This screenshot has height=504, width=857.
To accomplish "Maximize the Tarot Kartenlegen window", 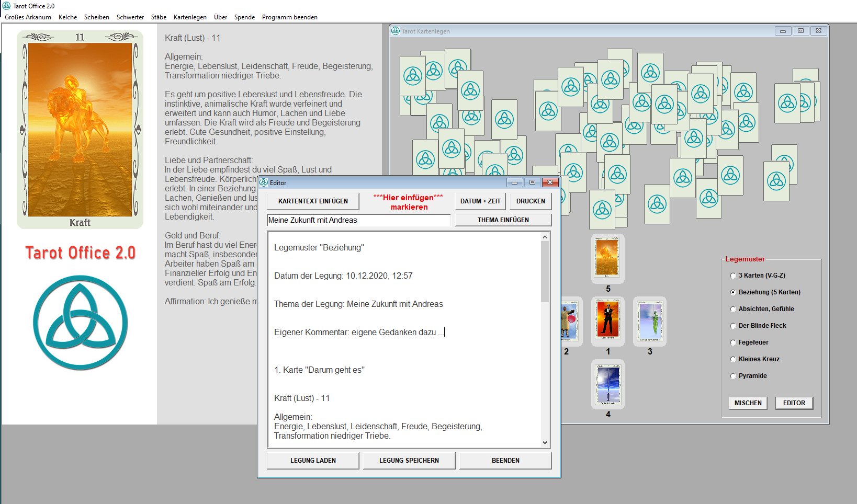I will tap(800, 31).
